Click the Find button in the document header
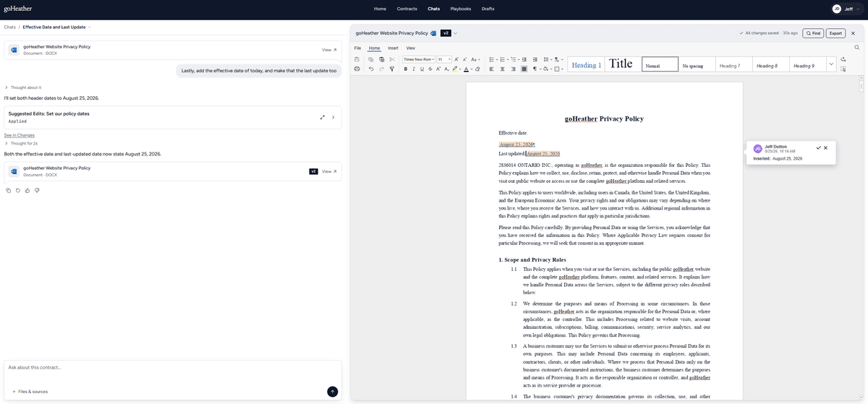Screen dimensions: 868x404 pyautogui.click(x=813, y=33)
